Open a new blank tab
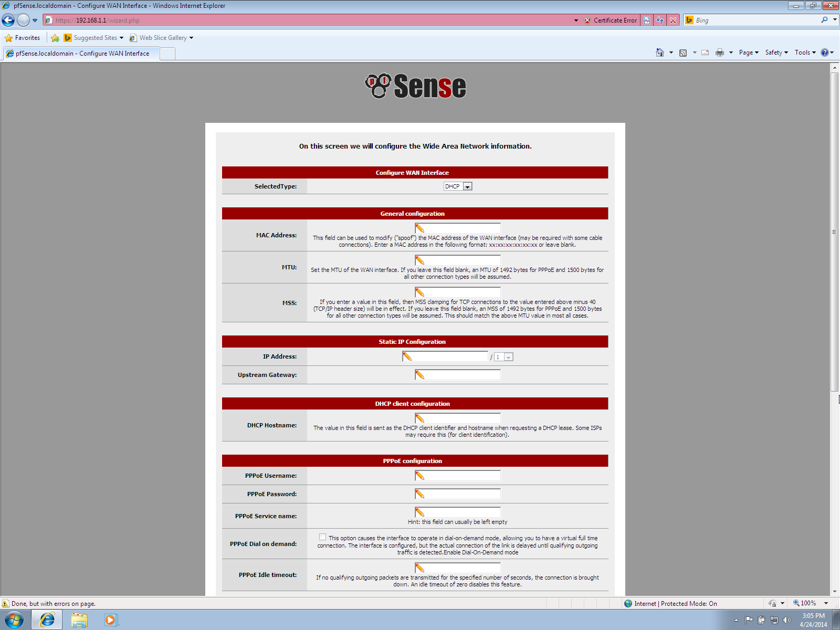Screen dimensions: 840x630 167,54
